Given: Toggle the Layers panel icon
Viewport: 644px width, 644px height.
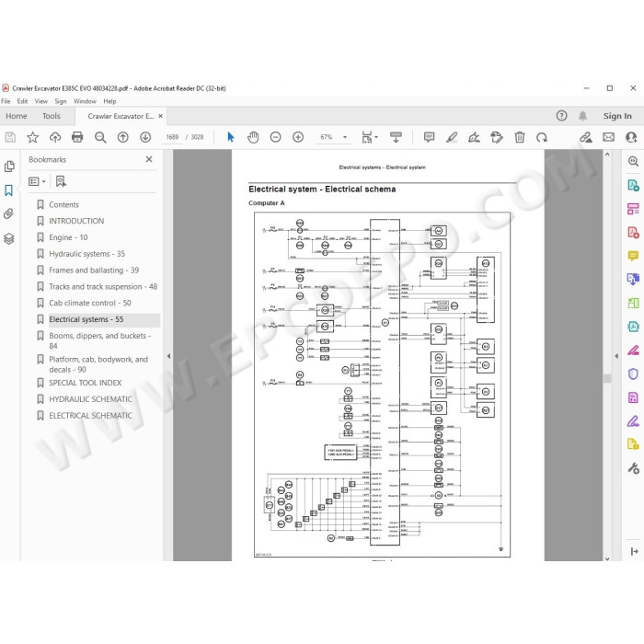Looking at the screenshot, I should point(9,238).
